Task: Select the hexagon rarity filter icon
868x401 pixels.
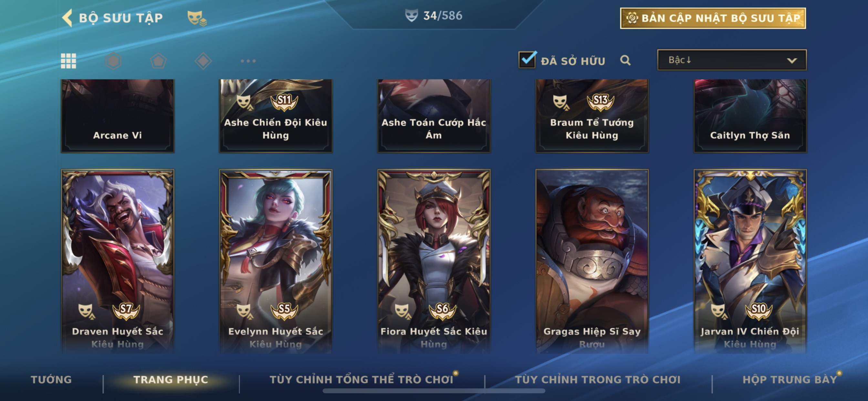Action: coord(113,61)
